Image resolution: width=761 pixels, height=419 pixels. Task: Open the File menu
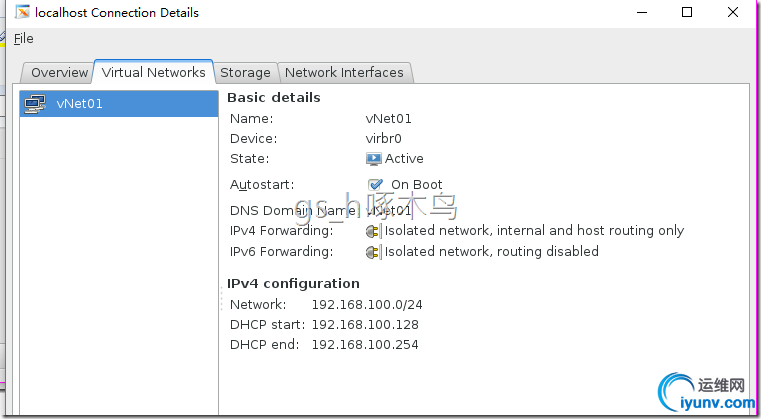pos(24,38)
